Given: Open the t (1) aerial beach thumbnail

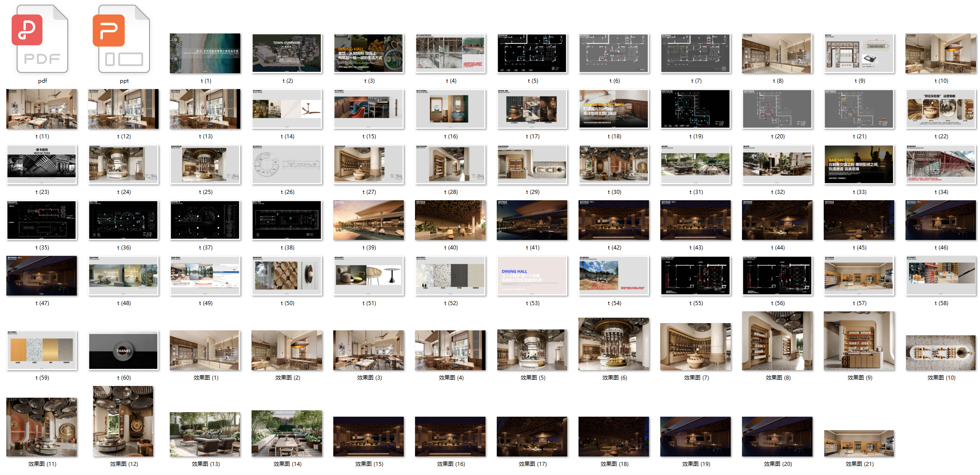Looking at the screenshot, I should pos(205,53).
